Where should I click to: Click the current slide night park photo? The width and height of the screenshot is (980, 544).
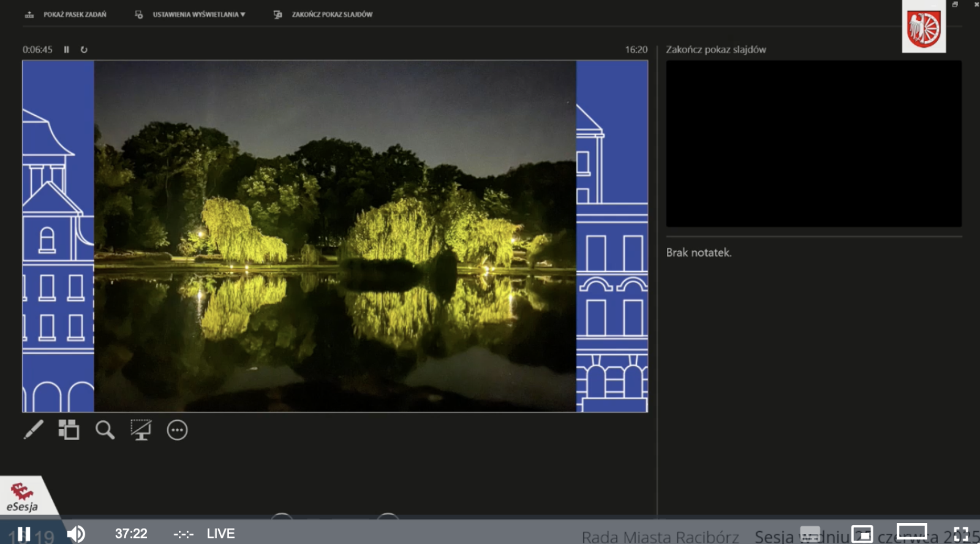coord(335,236)
